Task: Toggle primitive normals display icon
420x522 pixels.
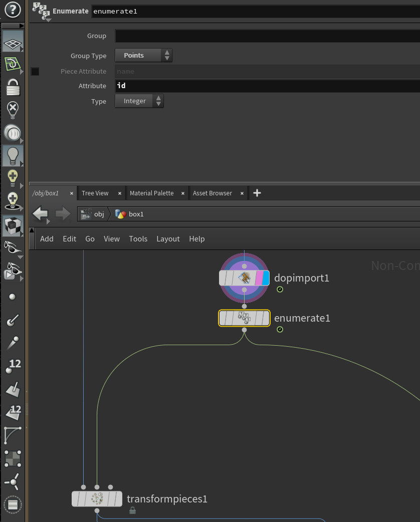Action: pyautogui.click(x=14, y=389)
